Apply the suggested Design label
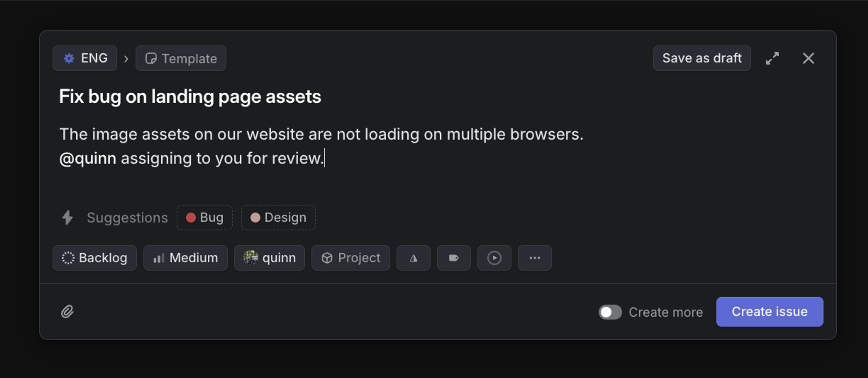This screenshot has height=378, width=868. point(278,218)
